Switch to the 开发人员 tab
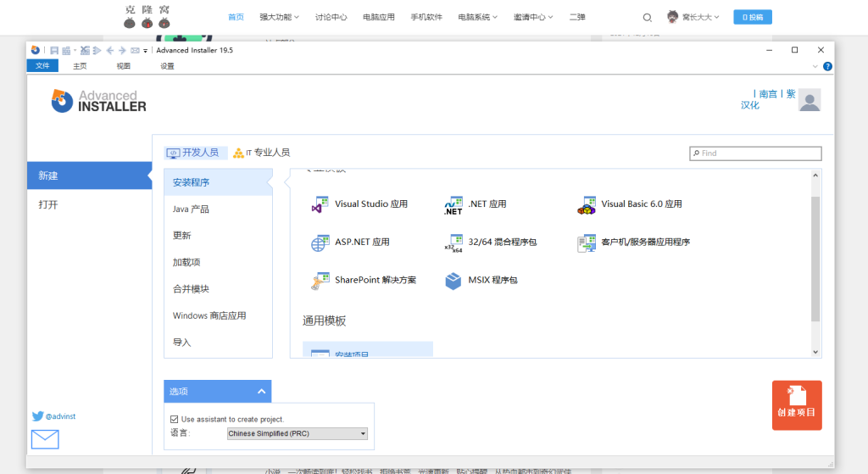The image size is (868, 474). click(x=196, y=153)
